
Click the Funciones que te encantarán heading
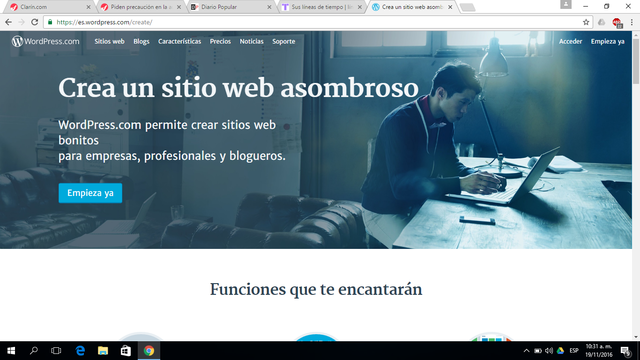[x=316, y=289]
